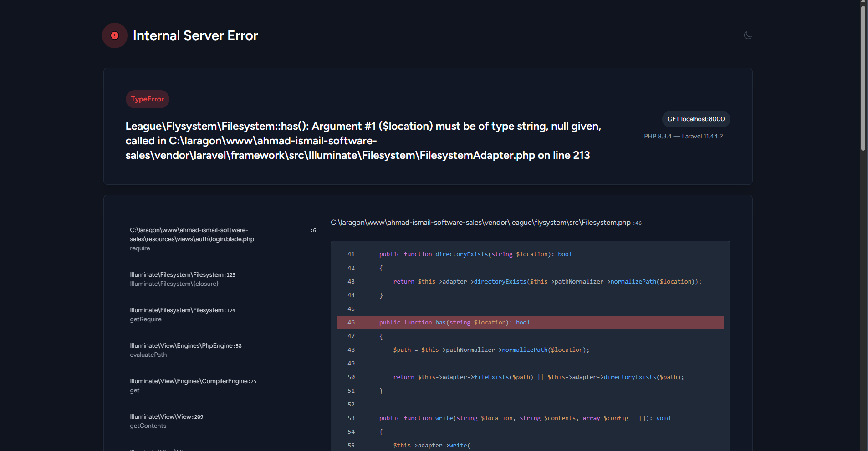Click code line 41 directoryExists function

pos(530,254)
